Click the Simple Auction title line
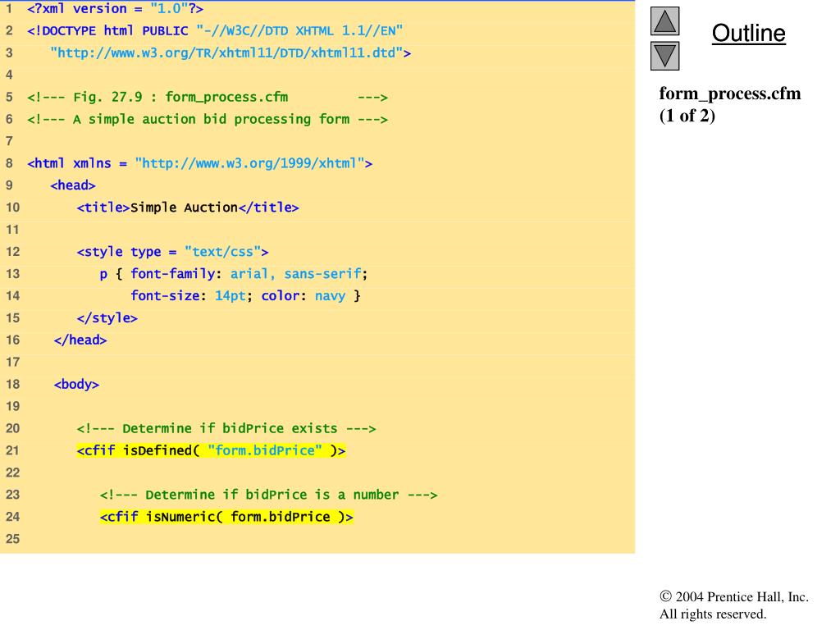The width and height of the screenshot is (840, 630). [188, 208]
